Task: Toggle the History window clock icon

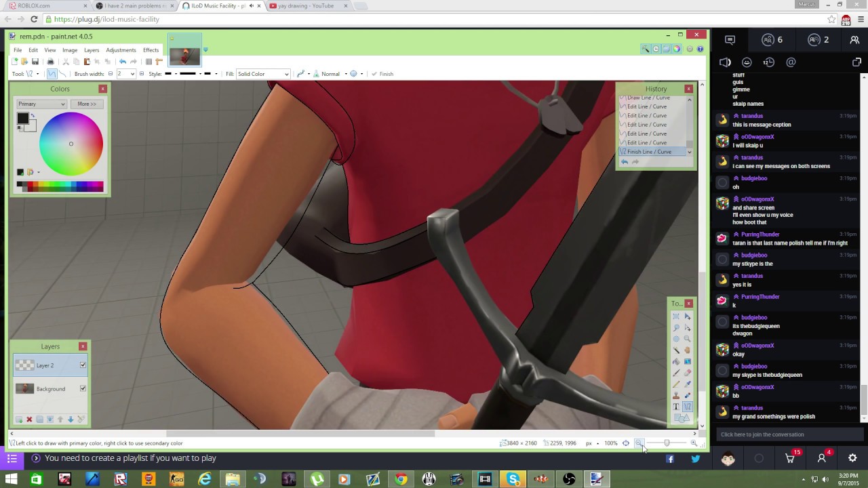Action: [x=656, y=49]
